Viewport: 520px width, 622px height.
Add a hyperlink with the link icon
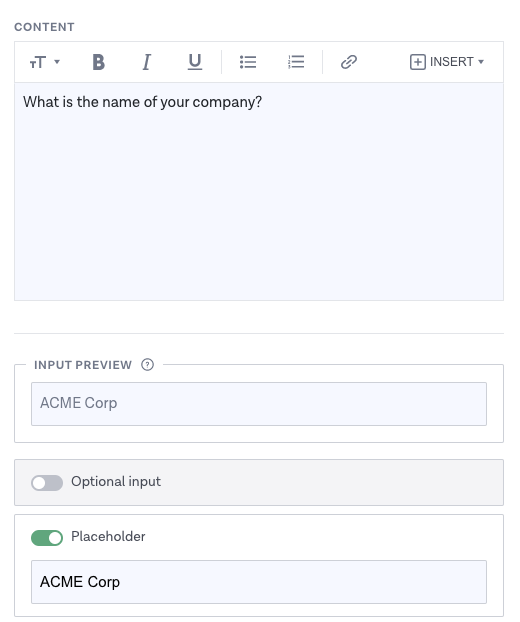tap(349, 62)
